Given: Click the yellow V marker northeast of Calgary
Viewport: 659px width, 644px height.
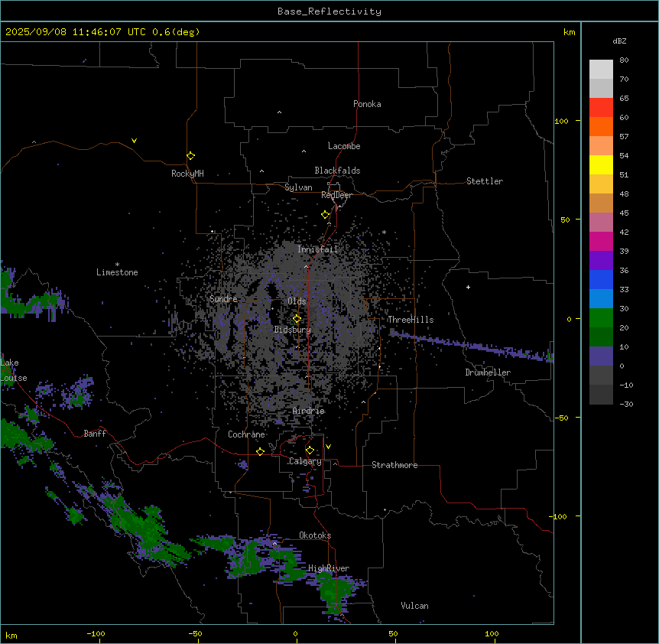Looking at the screenshot, I should (x=328, y=447).
